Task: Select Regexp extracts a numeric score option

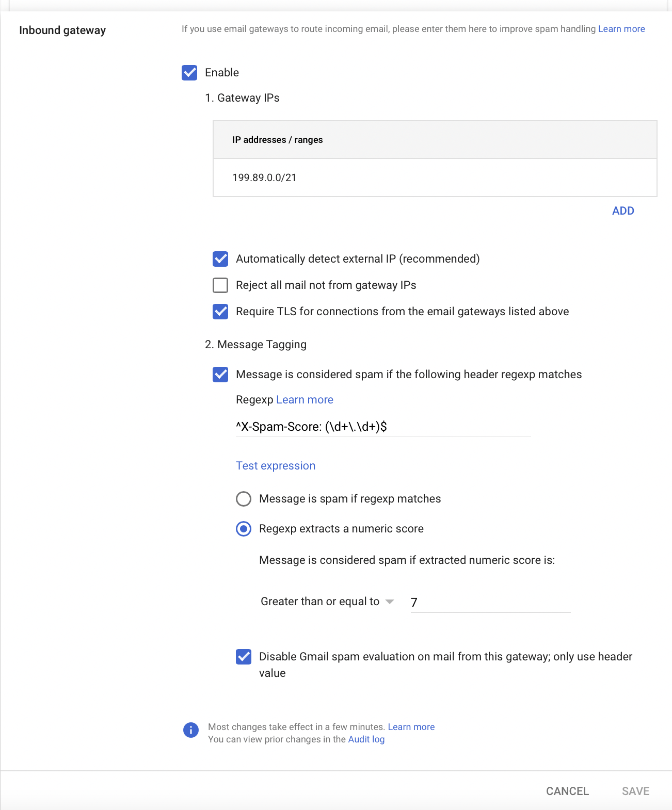Action: point(244,529)
